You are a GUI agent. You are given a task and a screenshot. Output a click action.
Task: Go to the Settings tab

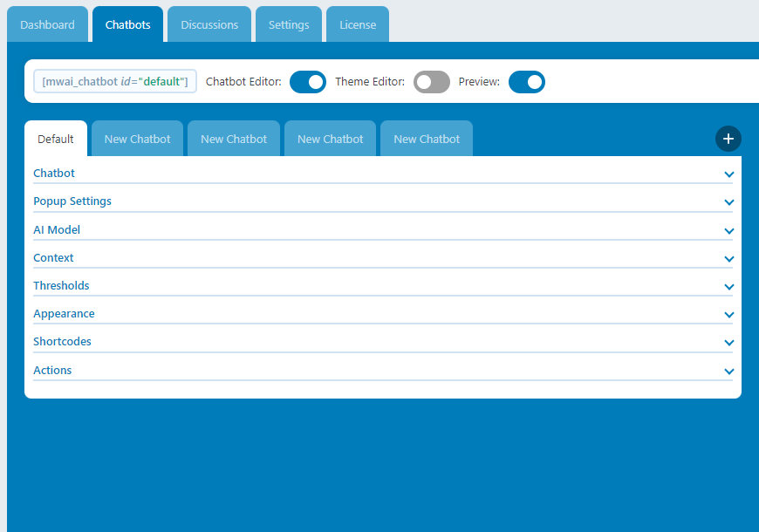[289, 25]
